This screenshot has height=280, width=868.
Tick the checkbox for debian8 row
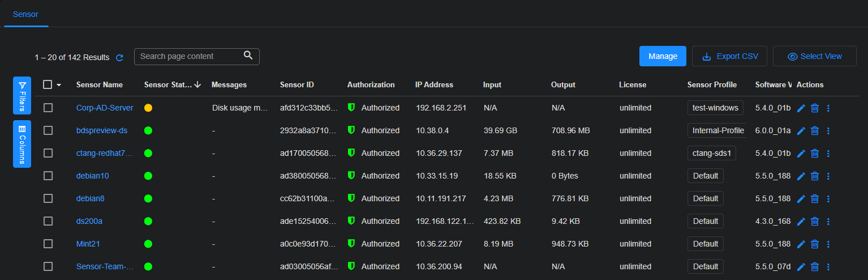point(48,198)
